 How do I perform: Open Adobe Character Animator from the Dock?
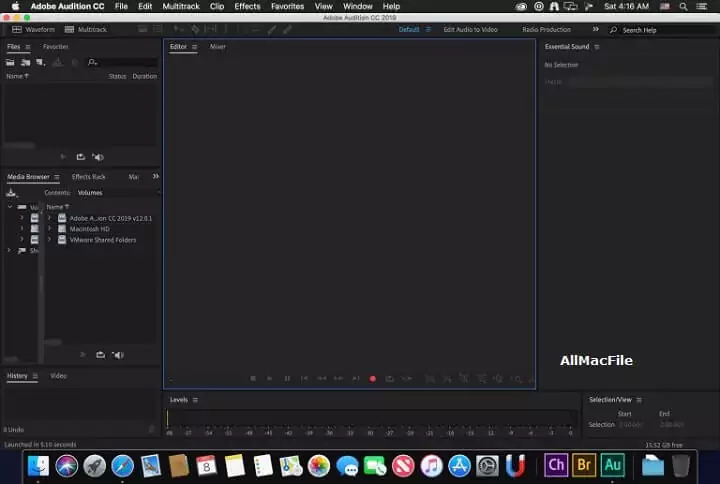pyautogui.click(x=556, y=465)
